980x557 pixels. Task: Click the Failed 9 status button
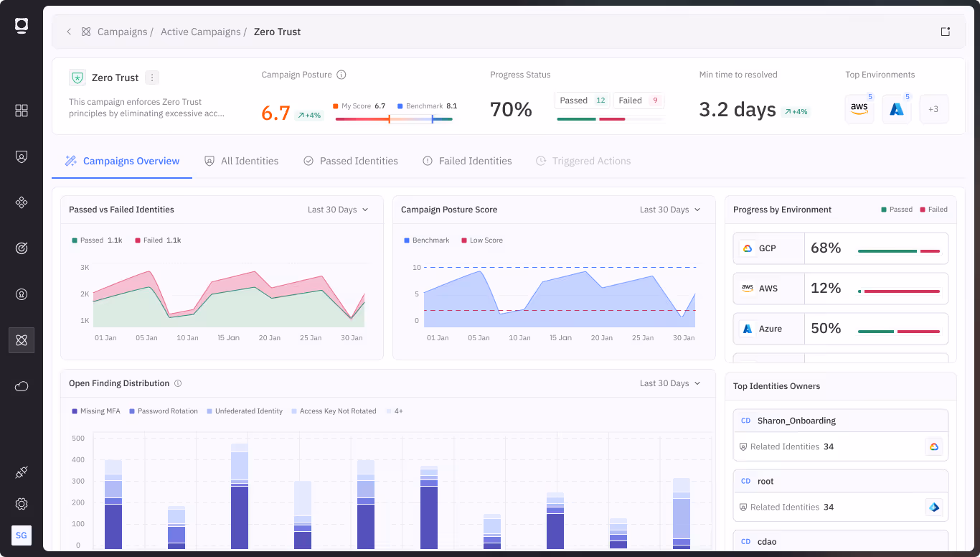coord(639,100)
